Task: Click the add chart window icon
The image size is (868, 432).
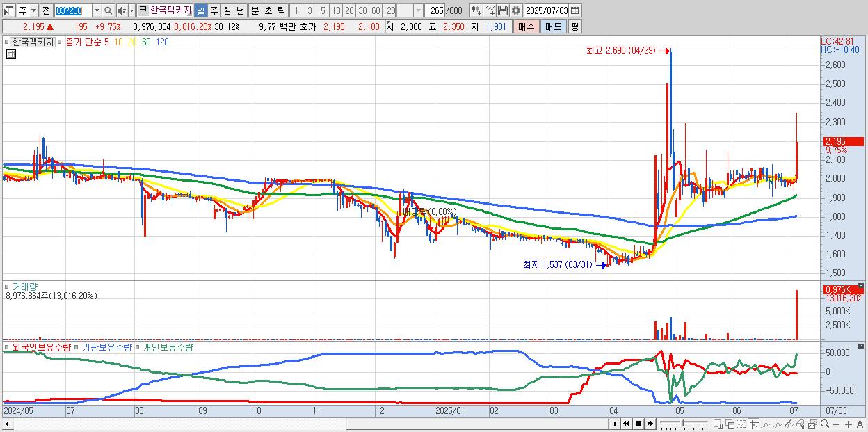Action: pos(718,424)
